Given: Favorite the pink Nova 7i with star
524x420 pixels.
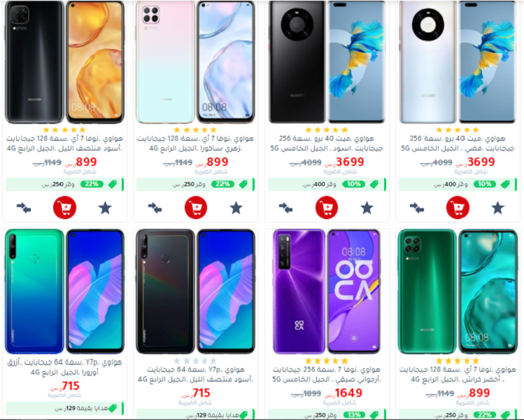Looking at the screenshot, I should (236, 208).
